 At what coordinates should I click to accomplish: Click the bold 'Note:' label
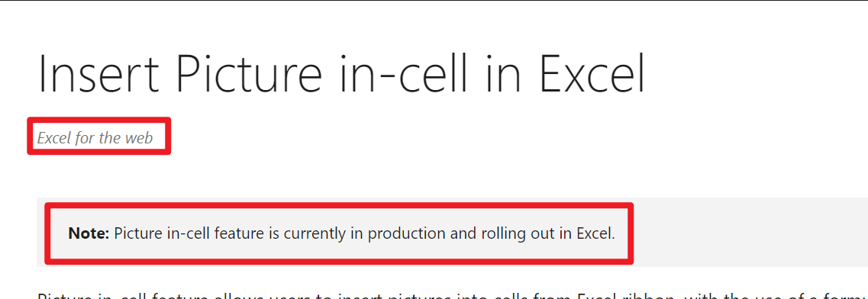pos(89,233)
